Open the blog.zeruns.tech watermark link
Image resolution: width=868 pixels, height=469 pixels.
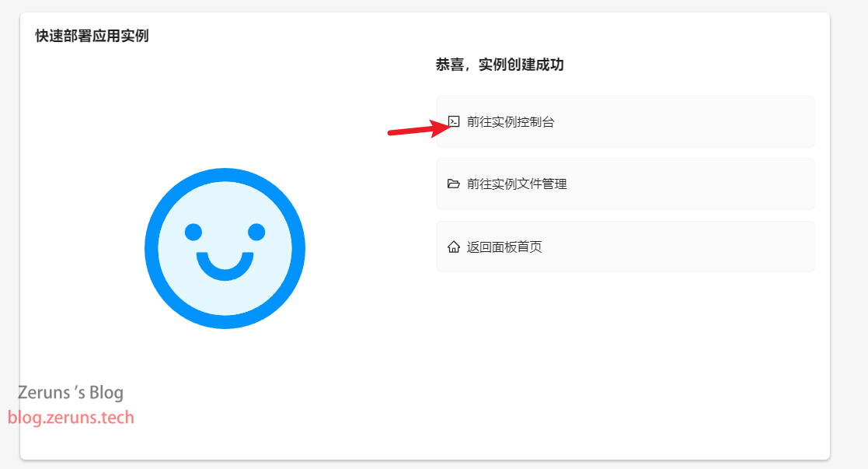coord(71,417)
